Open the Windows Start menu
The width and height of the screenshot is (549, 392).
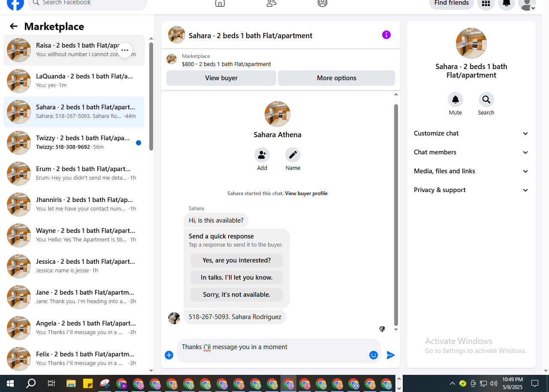10,383
